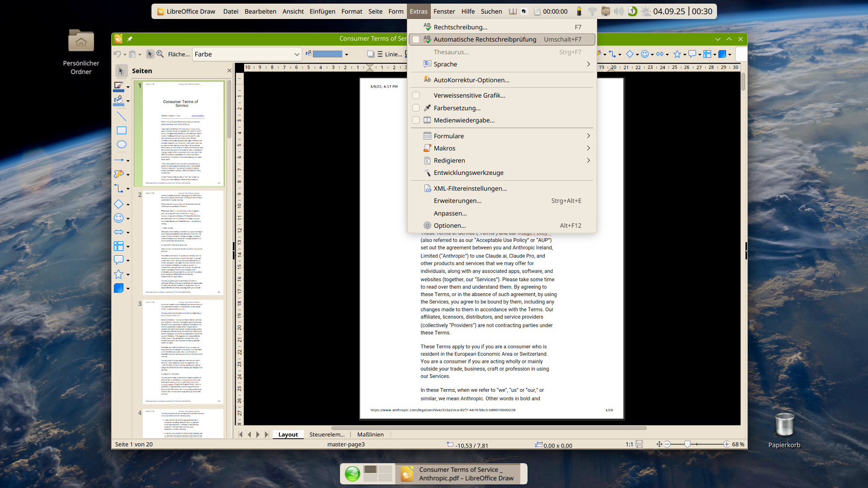This screenshot has height=488, width=868.
Task: Click the blue fill color swatch
Action: 327,54
